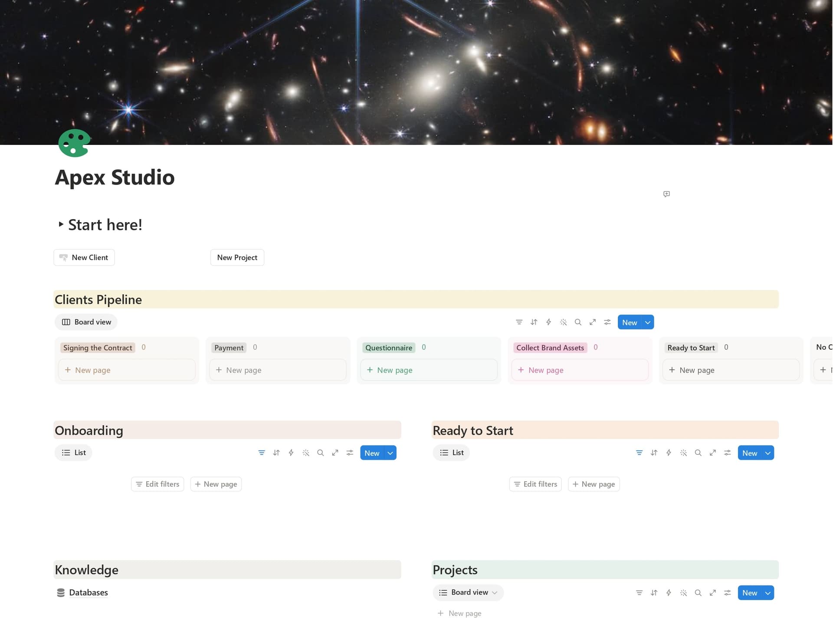The width and height of the screenshot is (833, 644).
Task: Add New page under Collect Brand Assets
Action: click(x=580, y=370)
